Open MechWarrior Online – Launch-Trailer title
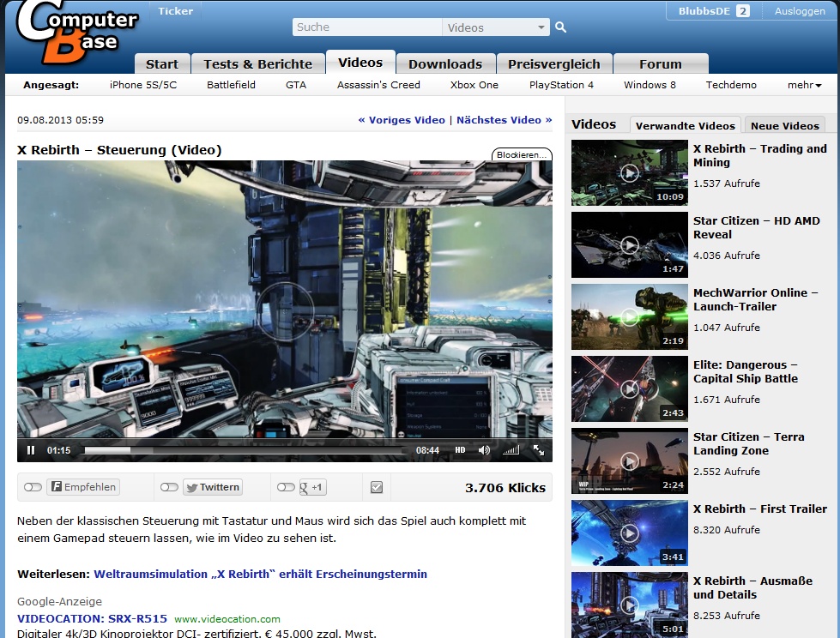 [x=755, y=300]
